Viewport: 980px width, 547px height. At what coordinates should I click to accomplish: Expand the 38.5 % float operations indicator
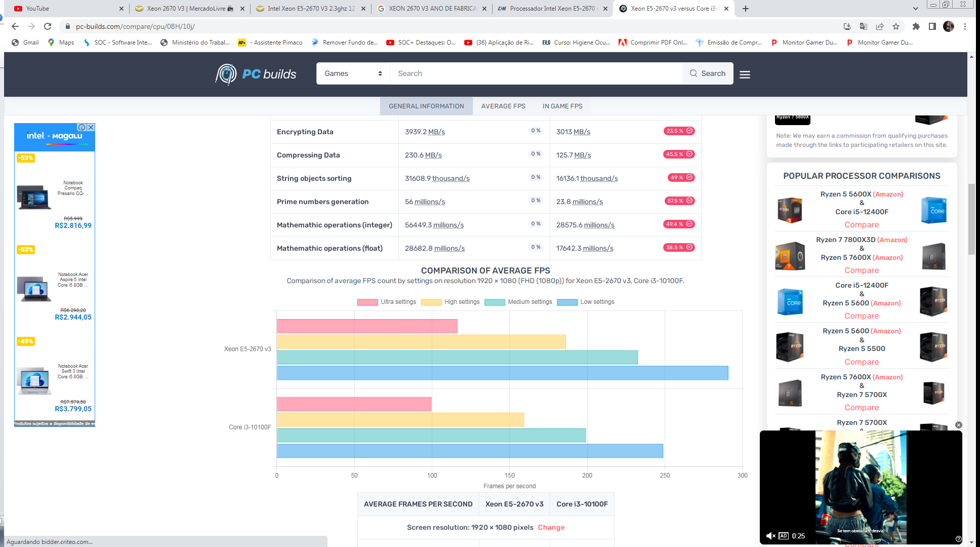pyautogui.click(x=679, y=247)
